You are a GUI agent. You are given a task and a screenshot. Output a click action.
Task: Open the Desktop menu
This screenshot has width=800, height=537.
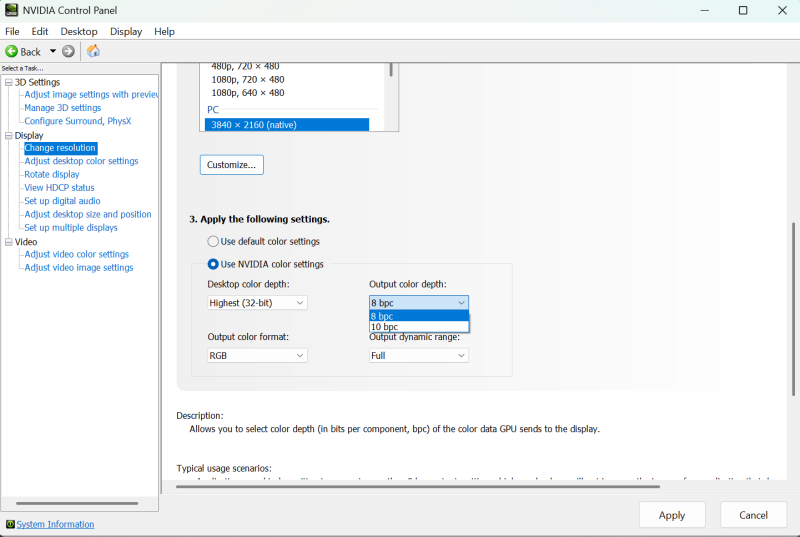click(79, 32)
